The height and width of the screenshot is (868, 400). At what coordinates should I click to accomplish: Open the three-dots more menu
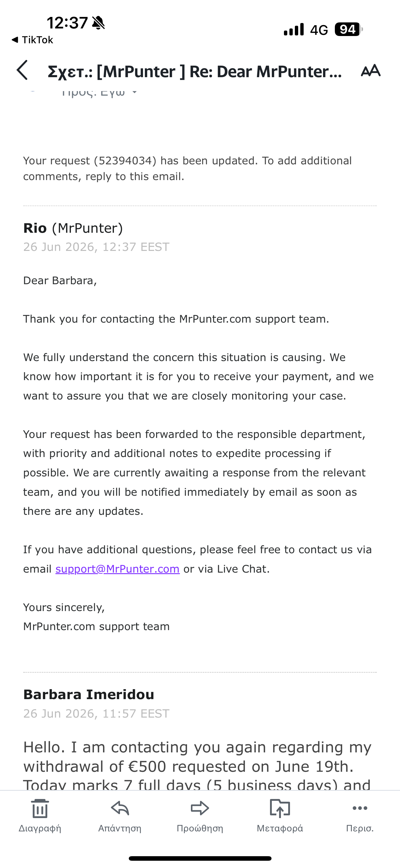[x=360, y=808]
